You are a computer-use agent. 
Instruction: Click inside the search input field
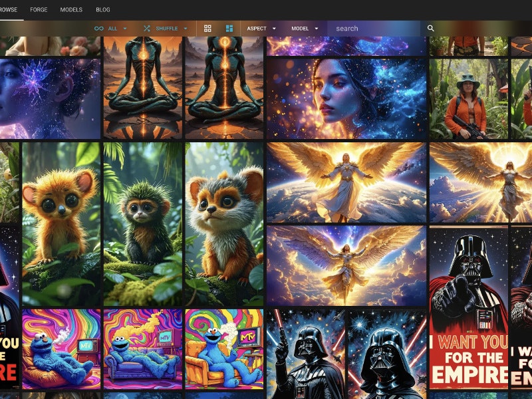[372, 29]
